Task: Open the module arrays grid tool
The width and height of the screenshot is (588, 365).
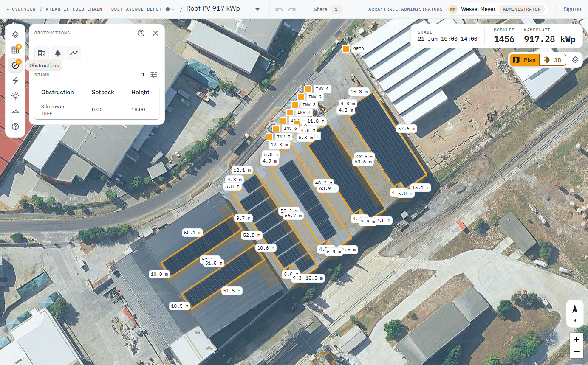Action: (15, 50)
